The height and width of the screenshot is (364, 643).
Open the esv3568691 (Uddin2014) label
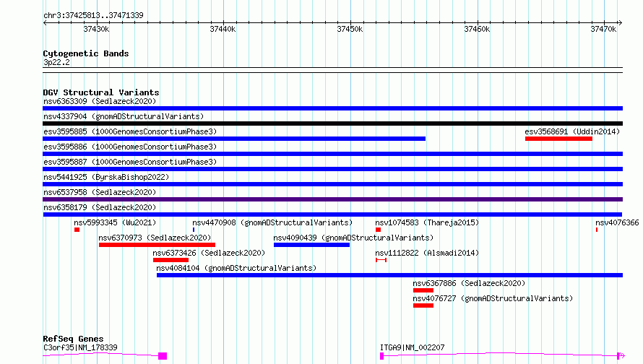[x=572, y=131]
